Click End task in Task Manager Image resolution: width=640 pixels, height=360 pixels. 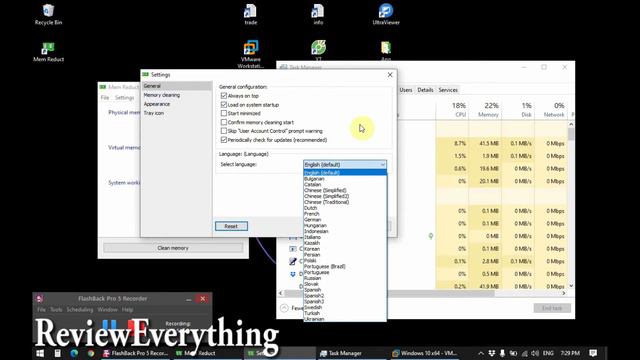click(552, 308)
